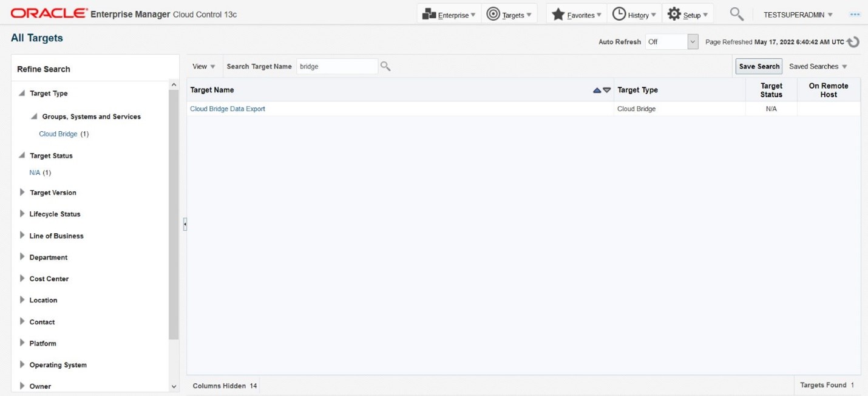The image size is (868, 396).
Task: Click the Targets Found 1 status text
Action: [x=827, y=385]
